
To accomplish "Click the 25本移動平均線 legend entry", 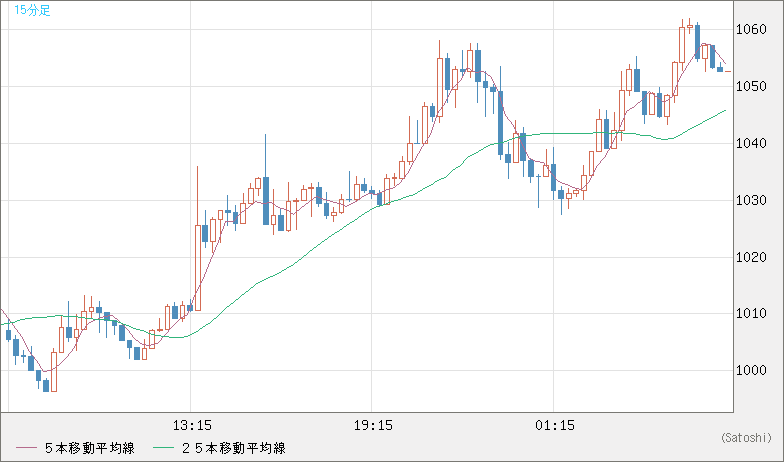I will coord(234,448).
